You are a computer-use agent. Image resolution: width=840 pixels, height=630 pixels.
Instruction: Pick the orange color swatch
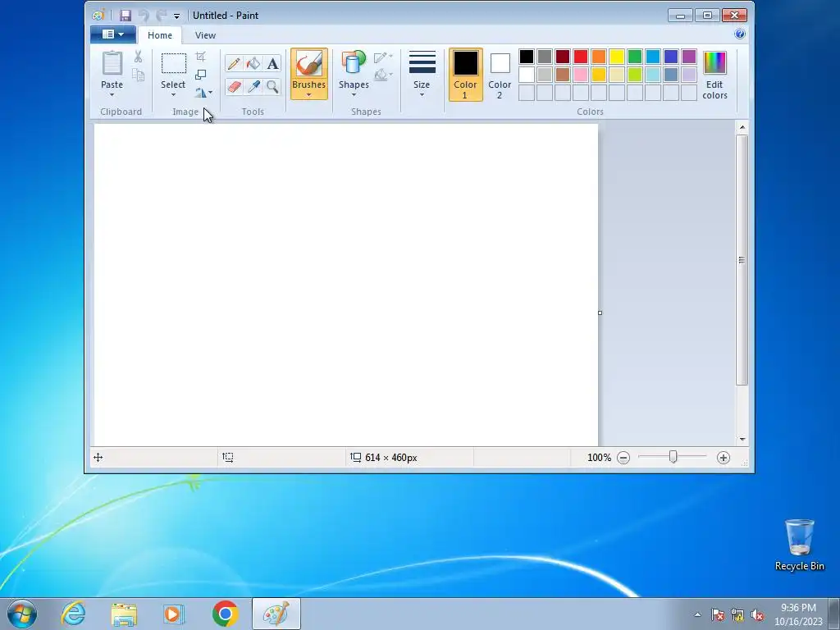(x=599, y=57)
